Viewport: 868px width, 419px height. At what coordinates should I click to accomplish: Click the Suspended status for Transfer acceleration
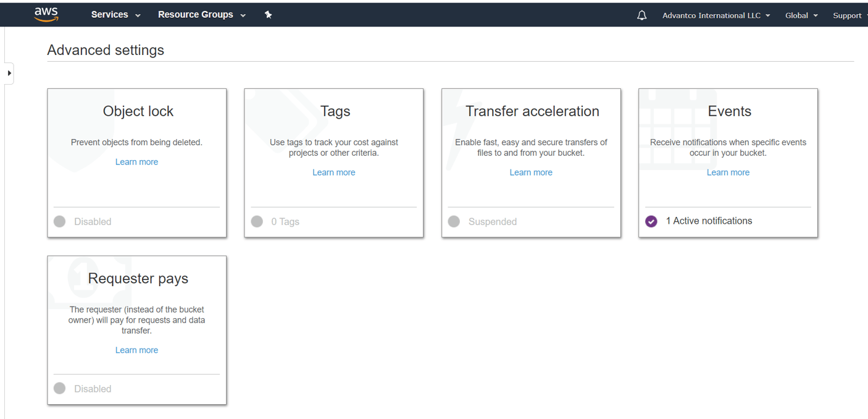click(492, 221)
